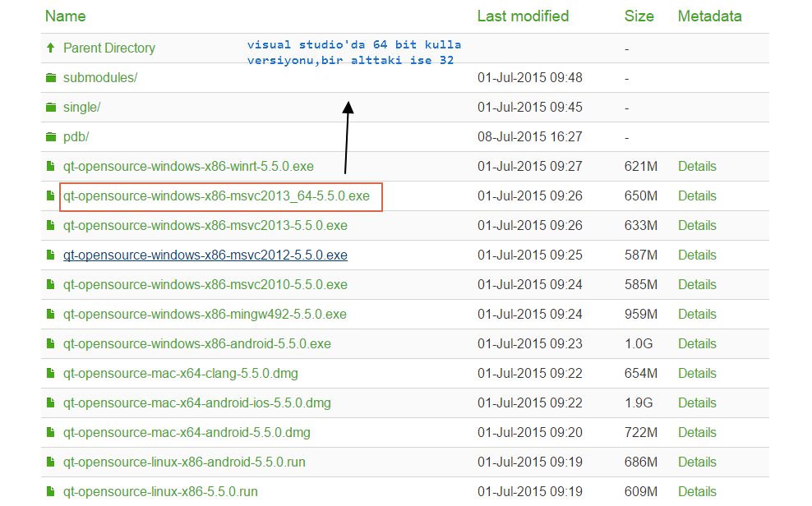
Task: Click the Metadata column header
Action: coord(709,16)
